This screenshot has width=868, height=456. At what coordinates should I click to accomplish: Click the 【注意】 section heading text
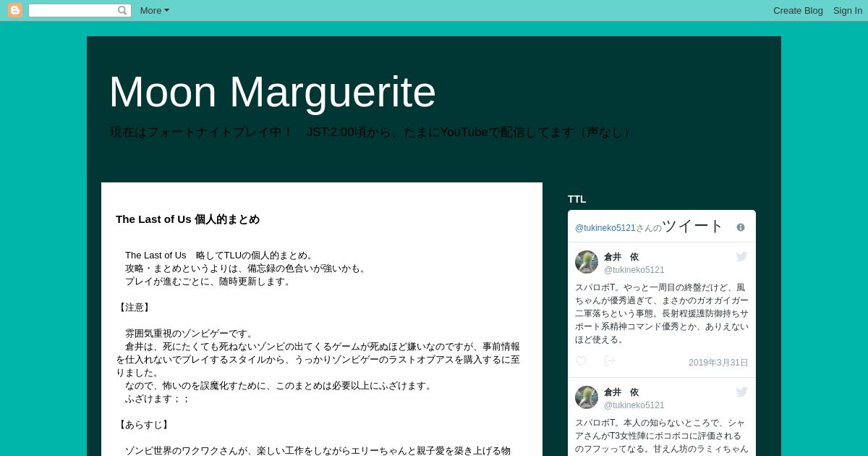(135, 308)
